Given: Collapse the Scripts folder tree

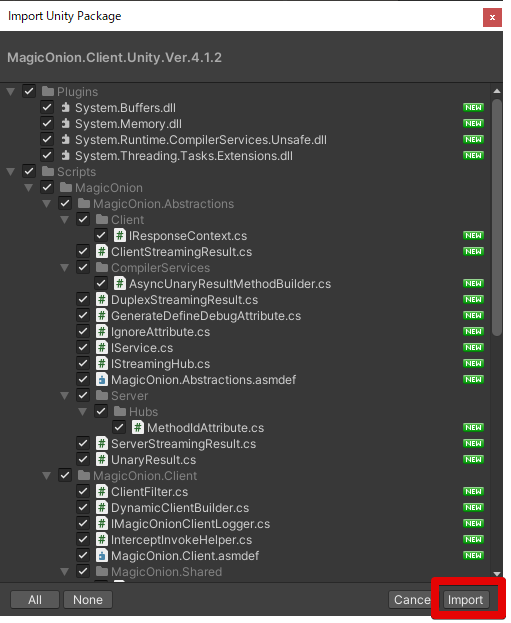Looking at the screenshot, I should click(11, 172).
